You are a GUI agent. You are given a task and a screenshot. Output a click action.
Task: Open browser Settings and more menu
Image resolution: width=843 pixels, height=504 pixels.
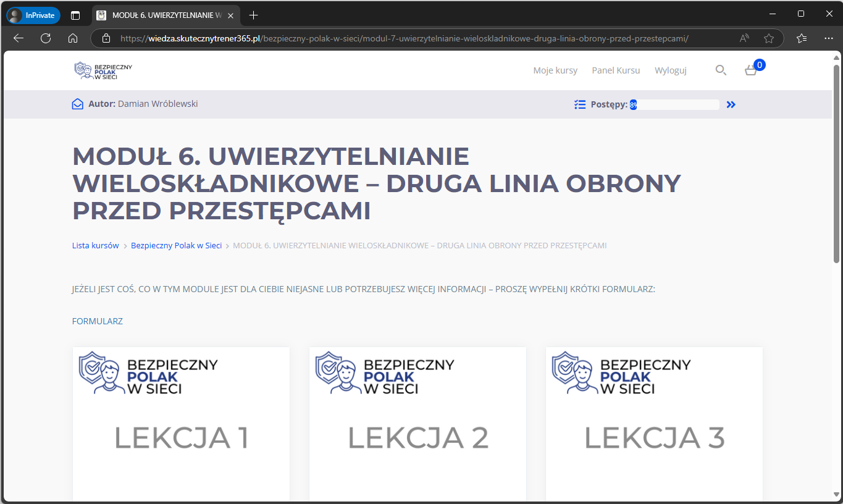(829, 38)
